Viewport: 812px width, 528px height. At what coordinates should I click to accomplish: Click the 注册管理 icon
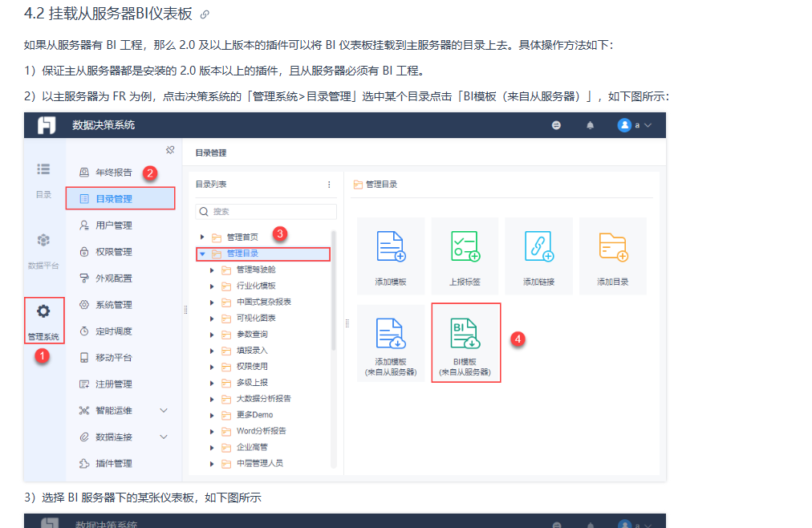pos(84,384)
